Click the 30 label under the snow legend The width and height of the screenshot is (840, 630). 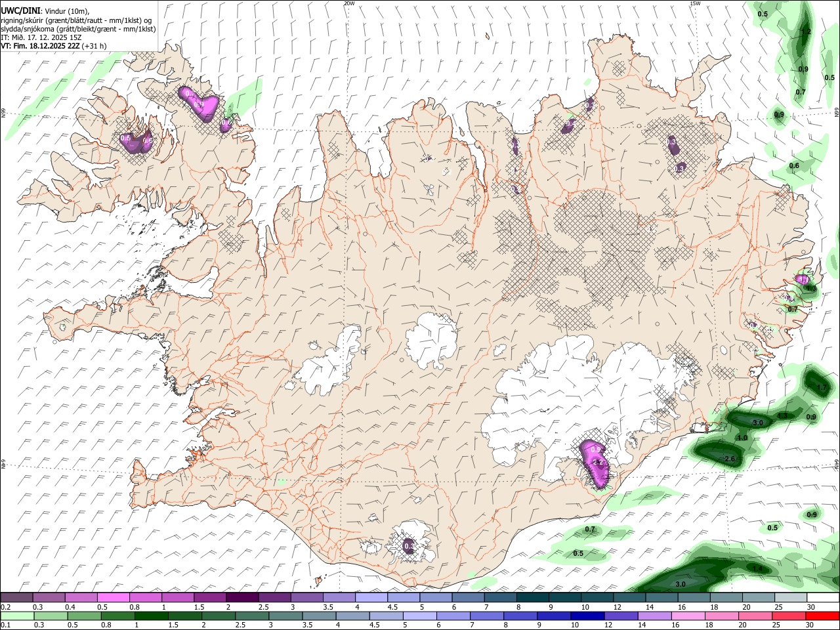coord(811,607)
